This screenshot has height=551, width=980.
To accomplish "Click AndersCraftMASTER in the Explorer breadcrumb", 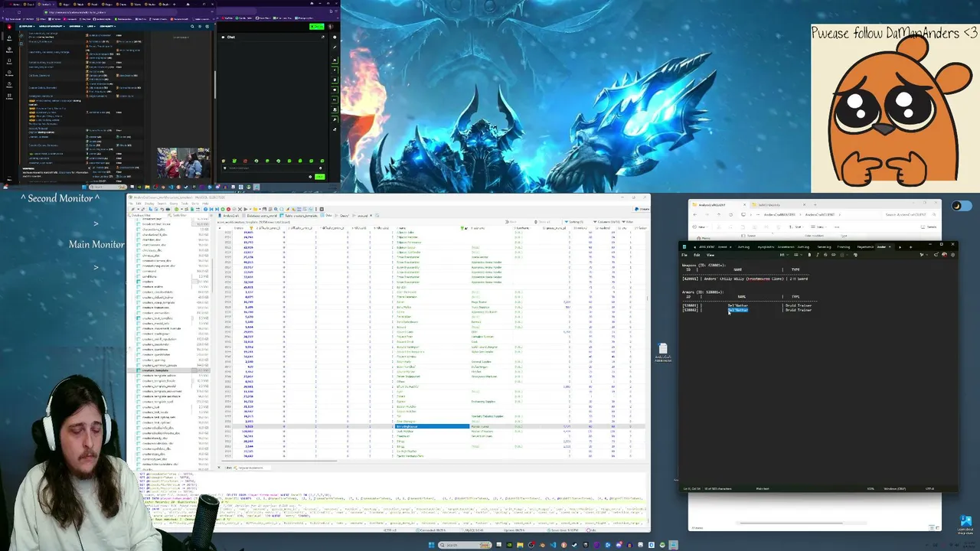I will click(x=781, y=214).
